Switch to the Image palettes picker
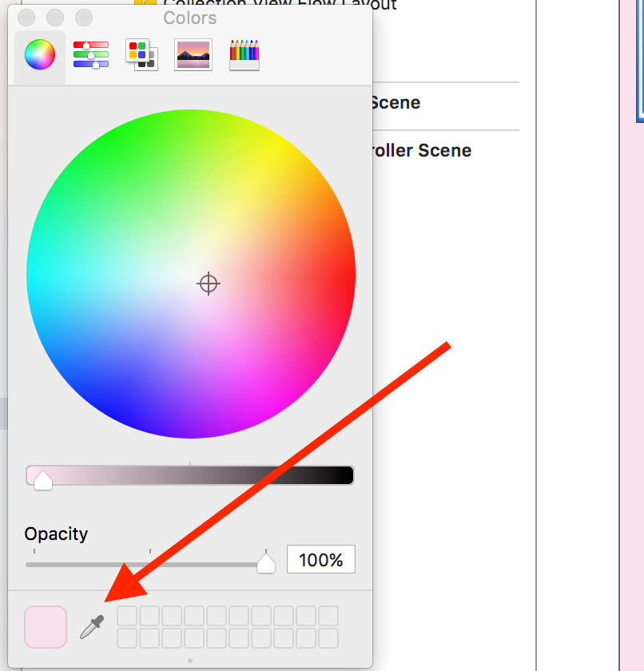Viewport: 644px width, 671px height. 193,54
